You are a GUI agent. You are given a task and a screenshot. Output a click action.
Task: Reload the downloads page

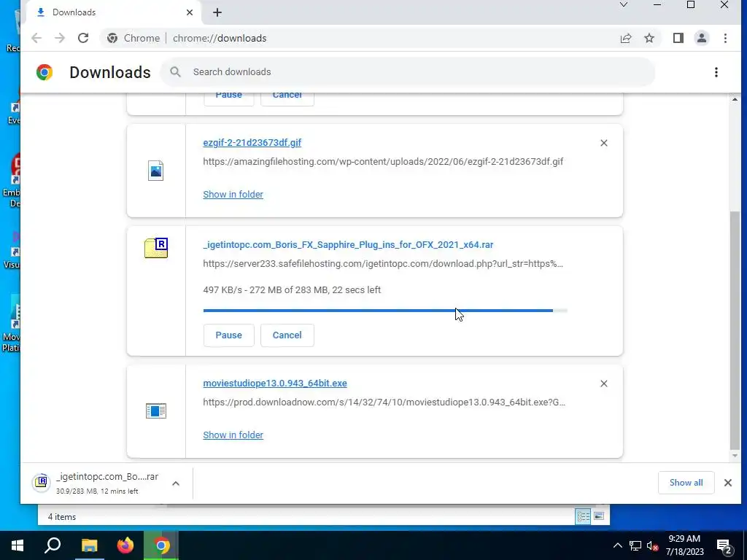[x=83, y=38]
